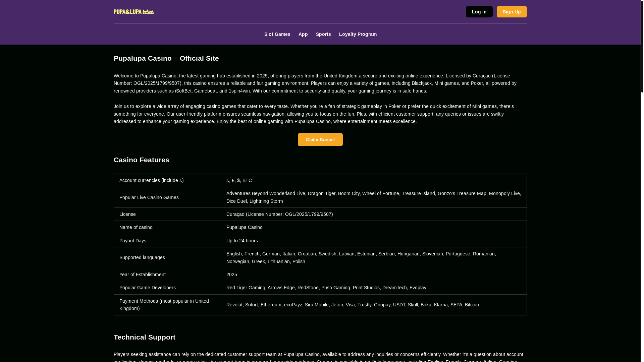The width and height of the screenshot is (644, 362).
Task: Click the developers list starting 'Red Tiger Gaming'
Action: [374, 288]
